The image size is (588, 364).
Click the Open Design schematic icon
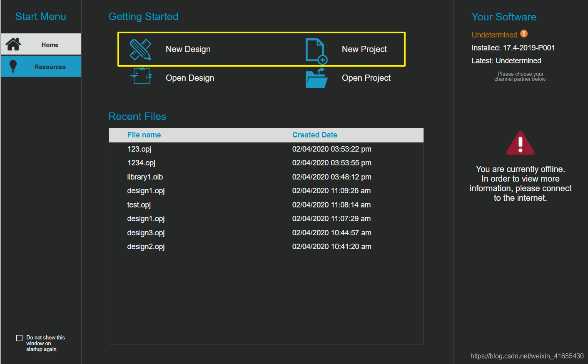(141, 76)
